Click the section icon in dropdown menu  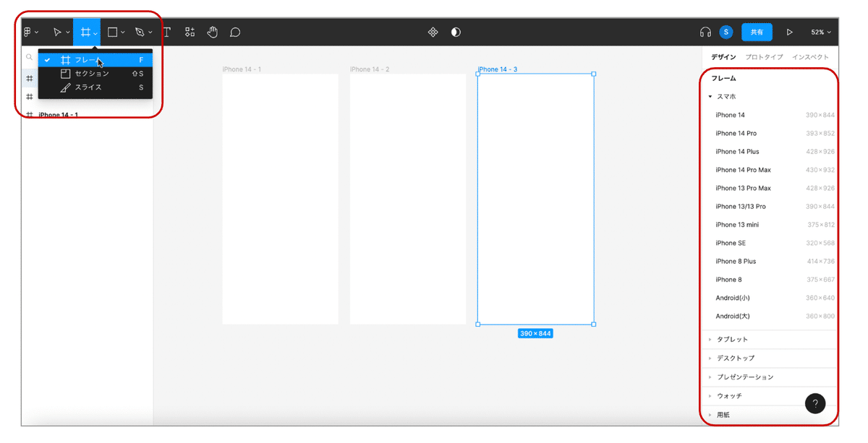pyautogui.click(x=65, y=74)
